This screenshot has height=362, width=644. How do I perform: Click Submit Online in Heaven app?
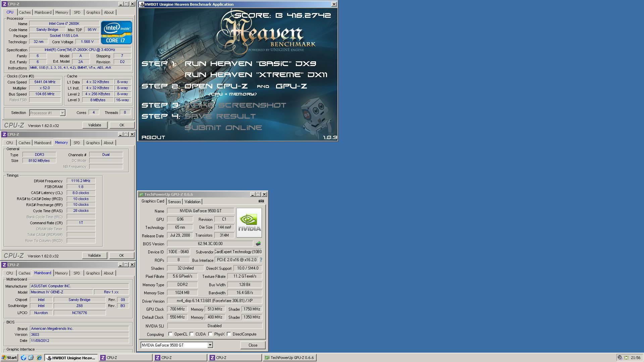[x=223, y=128]
